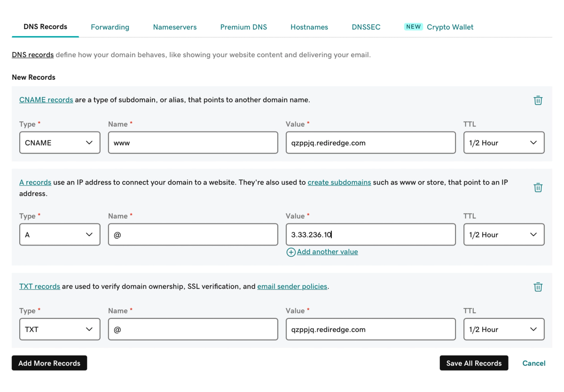Image resolution: width=564 pixels, height=392 pixels.
Task: Open the create subdomains link
Action: click(339, 182)
